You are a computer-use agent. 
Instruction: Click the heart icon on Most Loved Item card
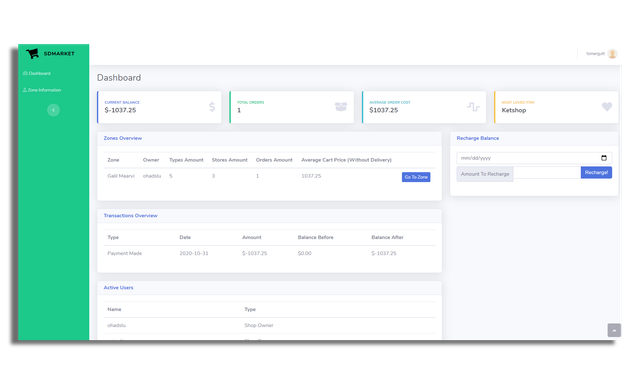coord(607,107)
